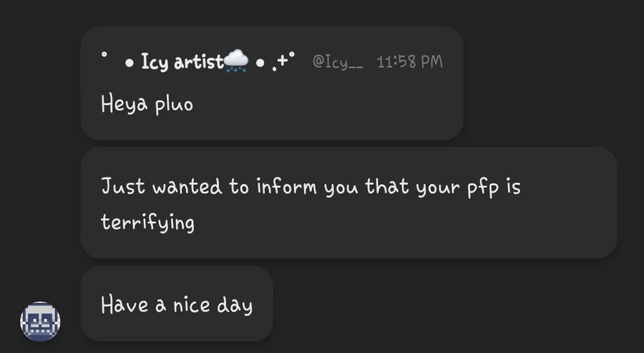Click the word "day" in last bubble

(235, 306)
